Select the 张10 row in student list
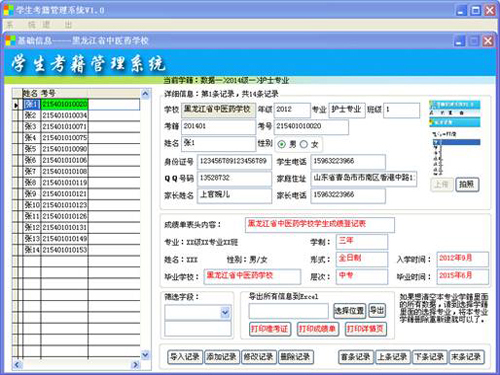 pos(81,205)
